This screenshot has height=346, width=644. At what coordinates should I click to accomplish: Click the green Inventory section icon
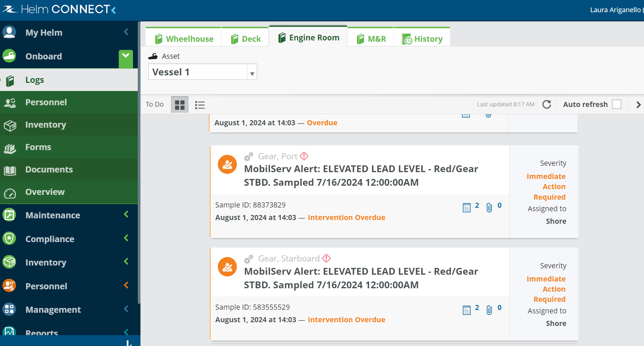9,262
